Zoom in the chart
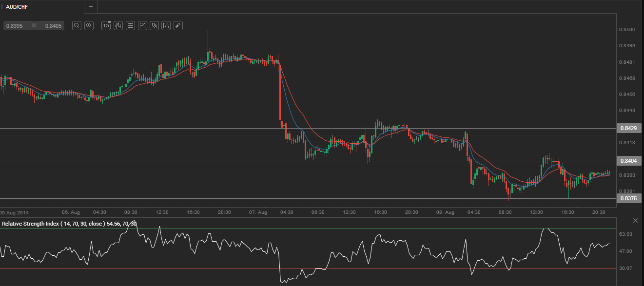644x286 pixels. coord(89,26)
